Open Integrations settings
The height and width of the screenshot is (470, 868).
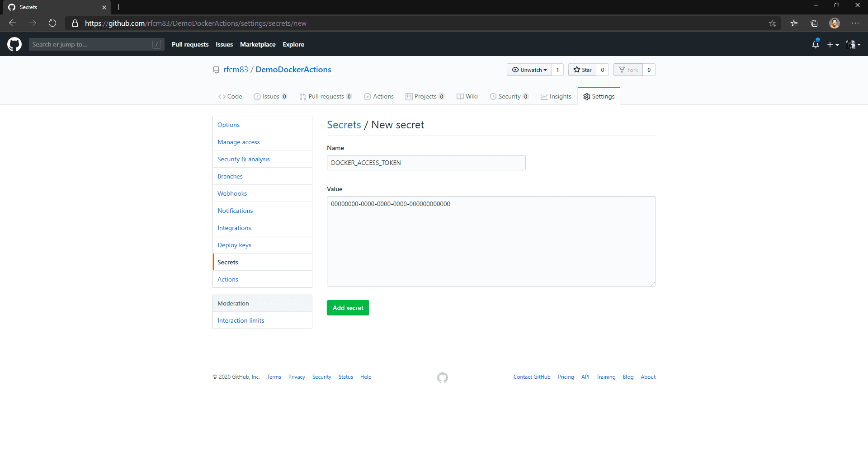tap(262, 228)
